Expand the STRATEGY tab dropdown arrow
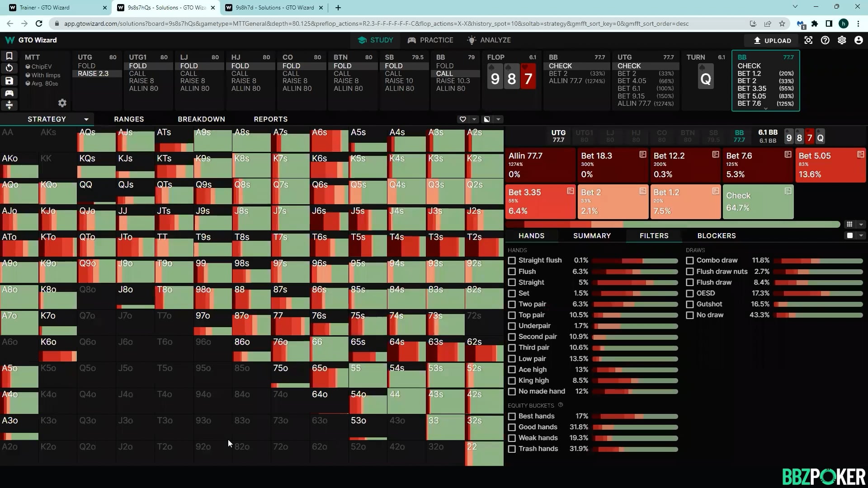This screenshot has height=488, width=868. (x=86, y=119)
